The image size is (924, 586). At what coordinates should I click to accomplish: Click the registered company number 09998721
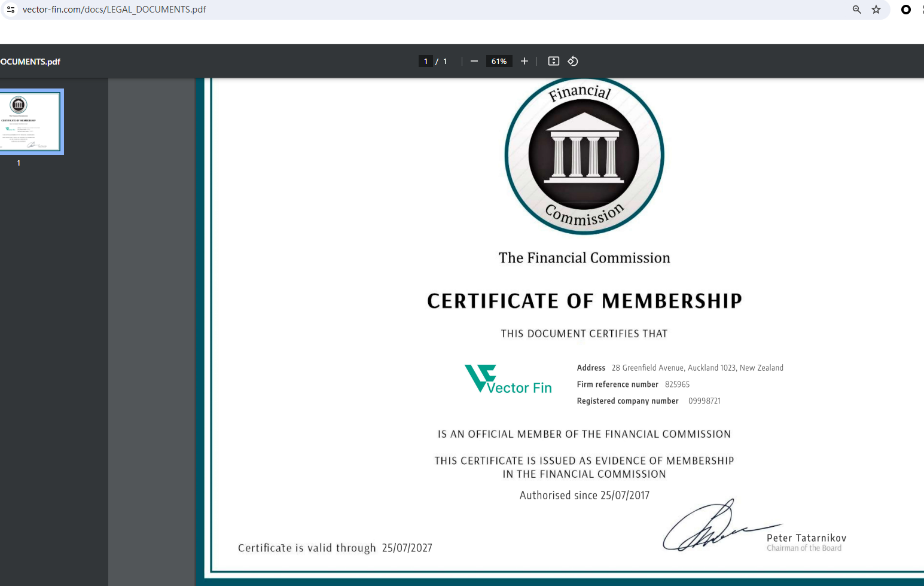coord(705,401)
